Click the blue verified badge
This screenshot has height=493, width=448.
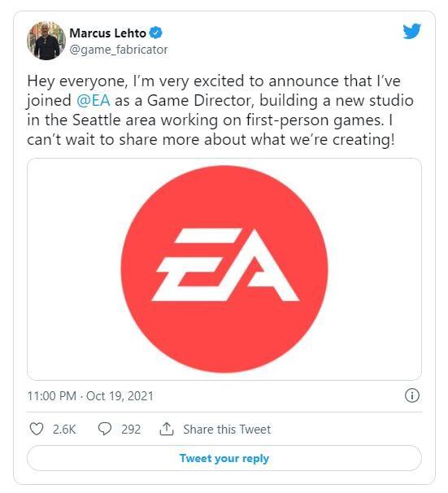[x=156, y=33]
